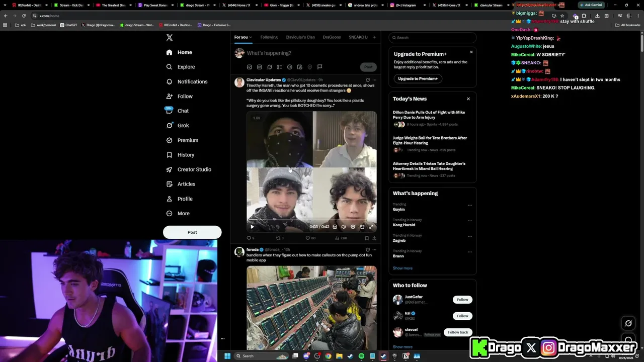Image resolution: width=644 pixels, height=362 pixels.
Task: Show more trending topics
Action: coord(403,268)
